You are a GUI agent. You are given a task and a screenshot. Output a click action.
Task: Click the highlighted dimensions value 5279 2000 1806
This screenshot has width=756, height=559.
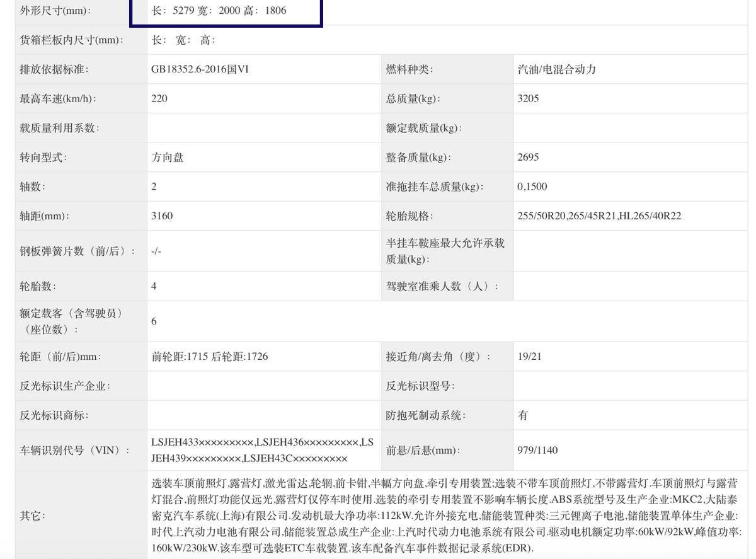(219, 11)
